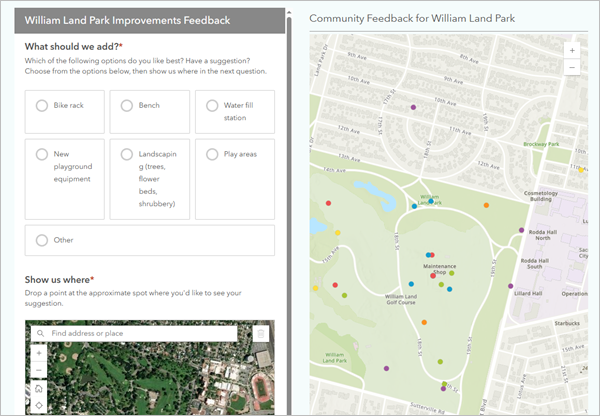Click the Starbucks label on map
This screenshot has width=600, height=416.
coord(567,323)
